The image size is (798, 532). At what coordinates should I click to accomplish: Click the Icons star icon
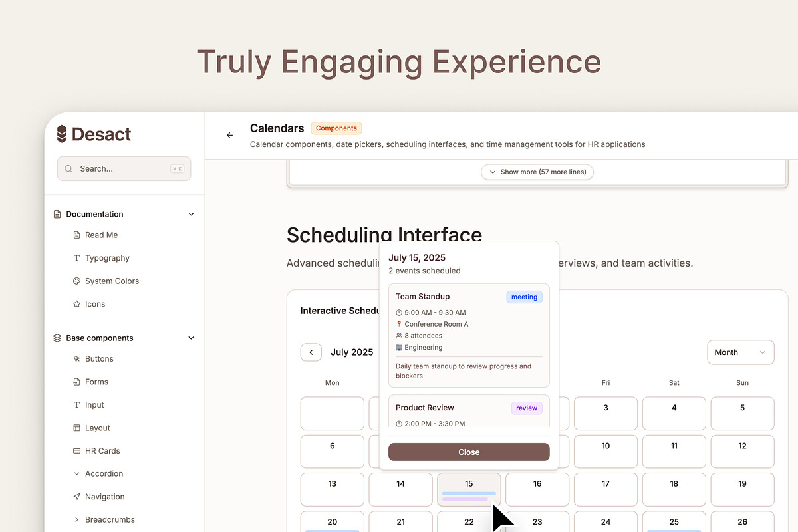click(x=76, y=304)
